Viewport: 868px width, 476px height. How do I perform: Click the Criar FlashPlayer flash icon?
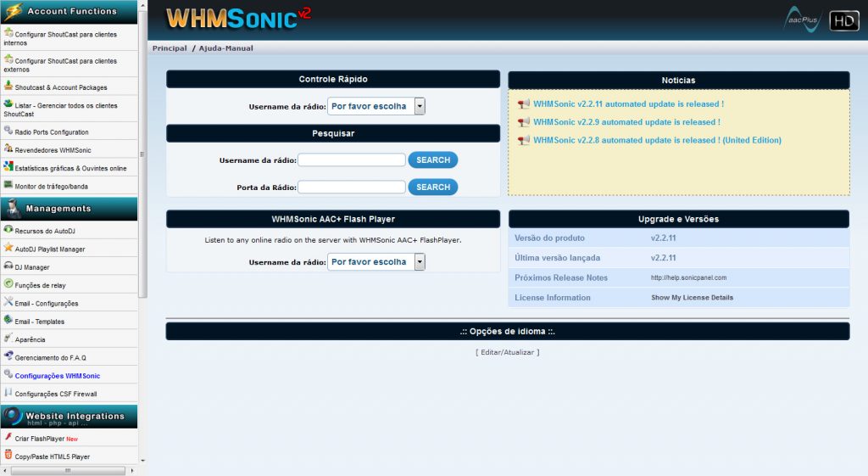pyautogui.click(x=8, y=438)
